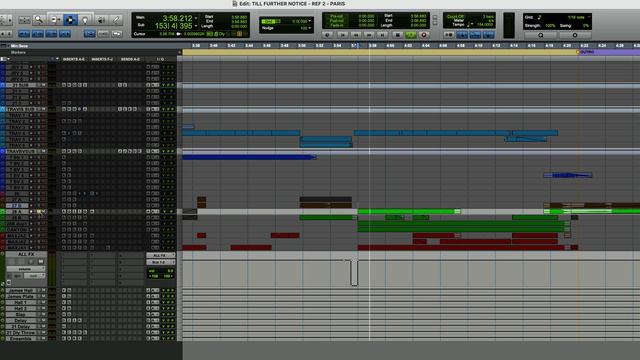Click the Rewind transport button
The height and width of the screenshot is (360, 640).
tap(356, 35)
